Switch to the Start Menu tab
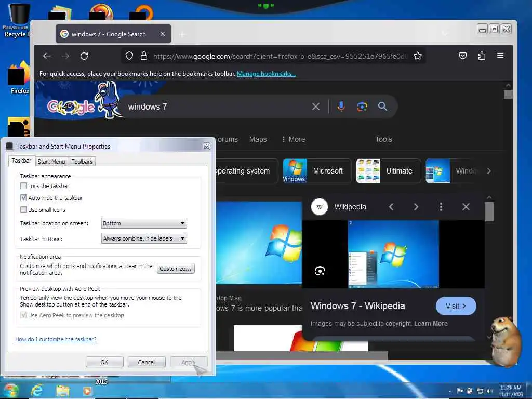The width and height of the screenshot is (532, 399). point(51,162)
